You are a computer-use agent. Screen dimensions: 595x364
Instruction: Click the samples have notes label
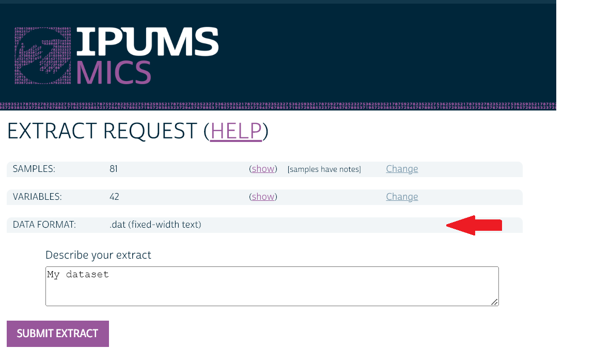click(x=324, y=169)
